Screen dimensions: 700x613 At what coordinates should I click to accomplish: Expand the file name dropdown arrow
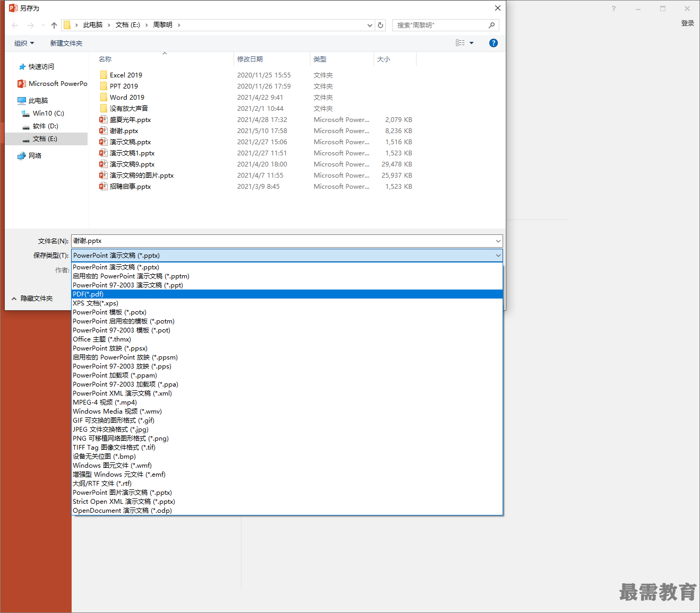pos(498,241)
